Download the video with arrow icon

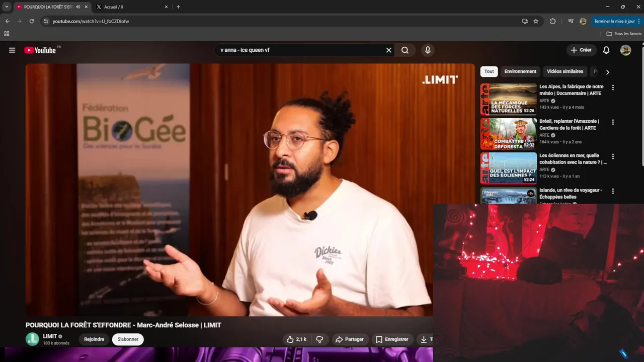[425, 339]
